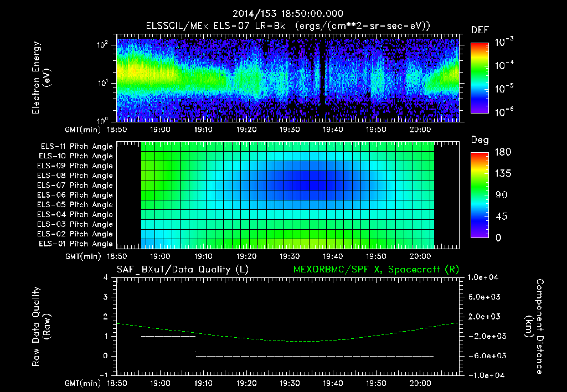Click the 'ELS-02 Pitch Angle' row label
The image size is (567, 392).
click(75, 234)
